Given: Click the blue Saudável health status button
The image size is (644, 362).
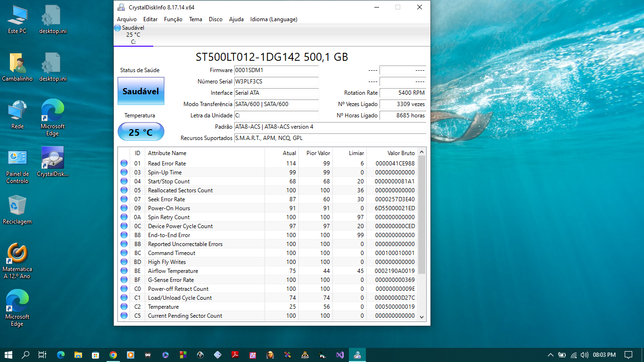Looking at the screenshot, I should [x=141, y=91].
